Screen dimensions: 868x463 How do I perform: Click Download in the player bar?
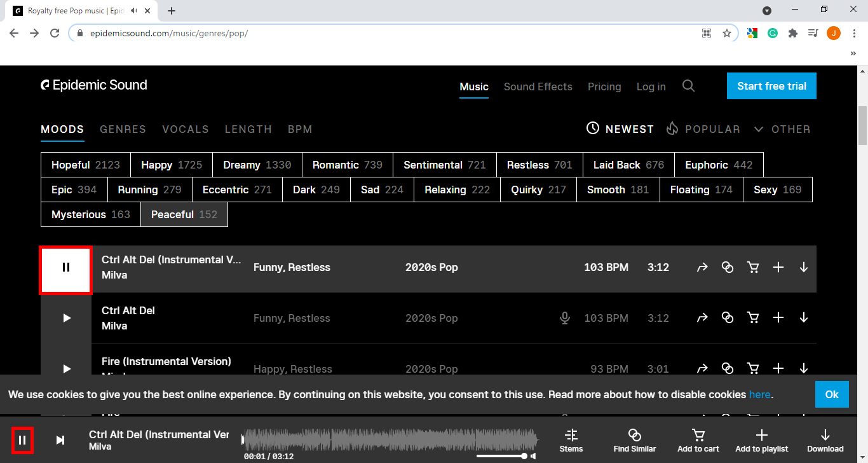tap(825, 440)
